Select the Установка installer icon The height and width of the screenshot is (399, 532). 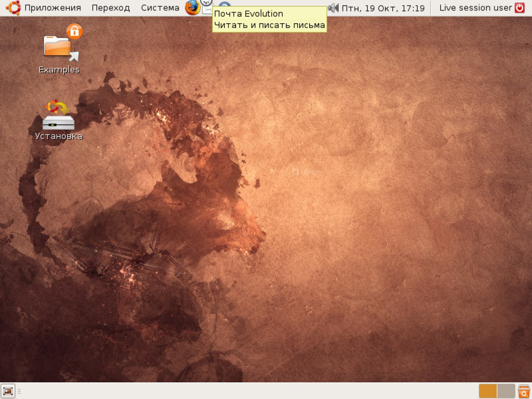[59, 120]
